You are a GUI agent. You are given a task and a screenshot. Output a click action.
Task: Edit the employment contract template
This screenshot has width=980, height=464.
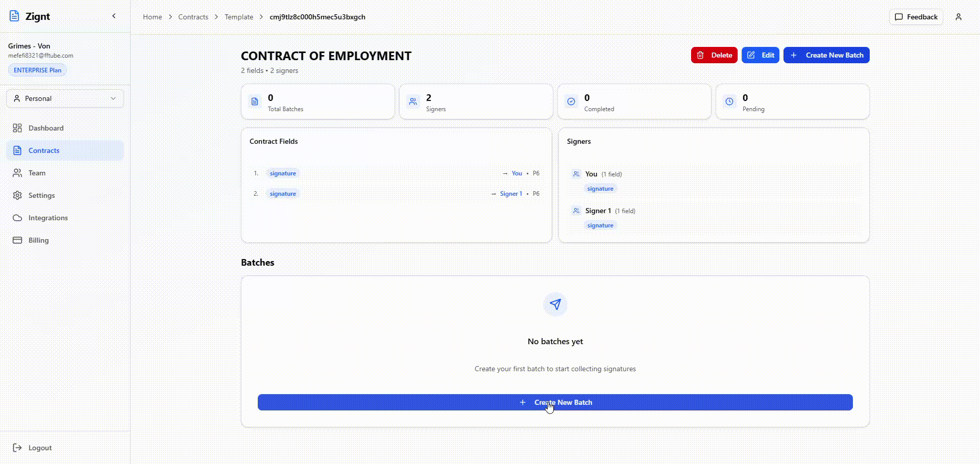click(x=760, y=55)
